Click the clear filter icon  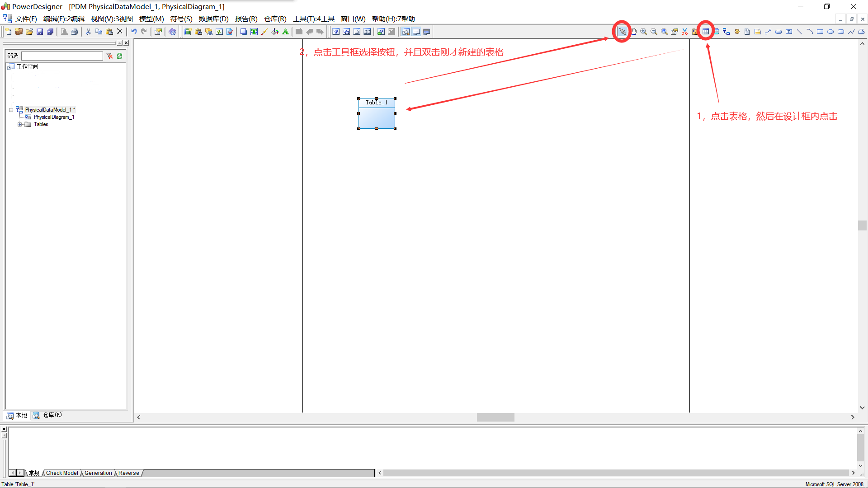[109, 56]
